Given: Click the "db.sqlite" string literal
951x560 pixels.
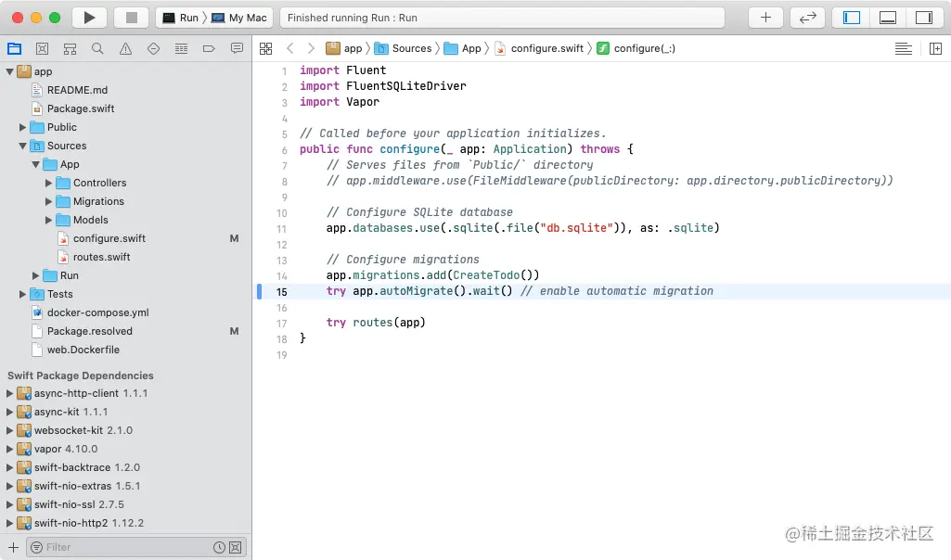Looking at the screenshot, I should pyautogui.click(x=576, y=228).
